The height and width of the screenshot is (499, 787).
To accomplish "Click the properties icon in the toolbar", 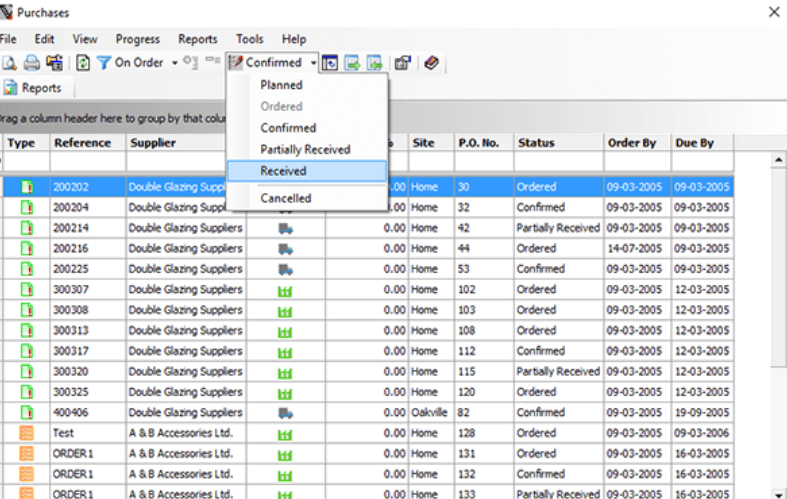I will pyautogui.click(x=403, y=63).
